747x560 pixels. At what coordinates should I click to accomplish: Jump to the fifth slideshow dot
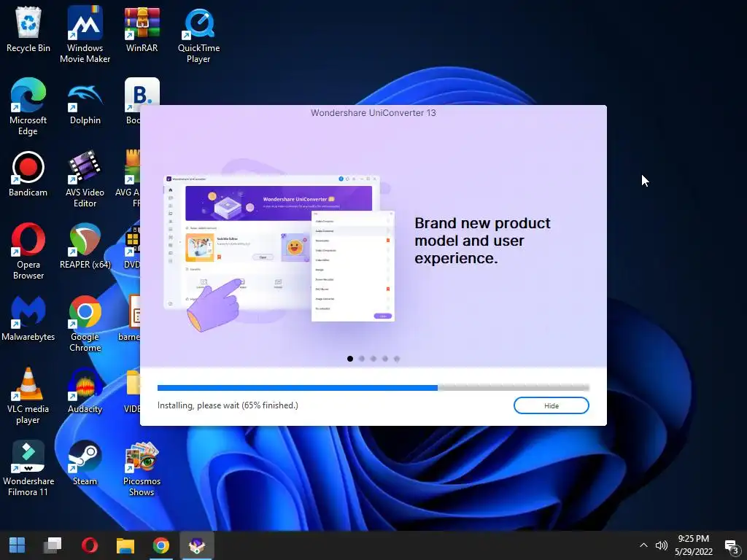point(397,359)
